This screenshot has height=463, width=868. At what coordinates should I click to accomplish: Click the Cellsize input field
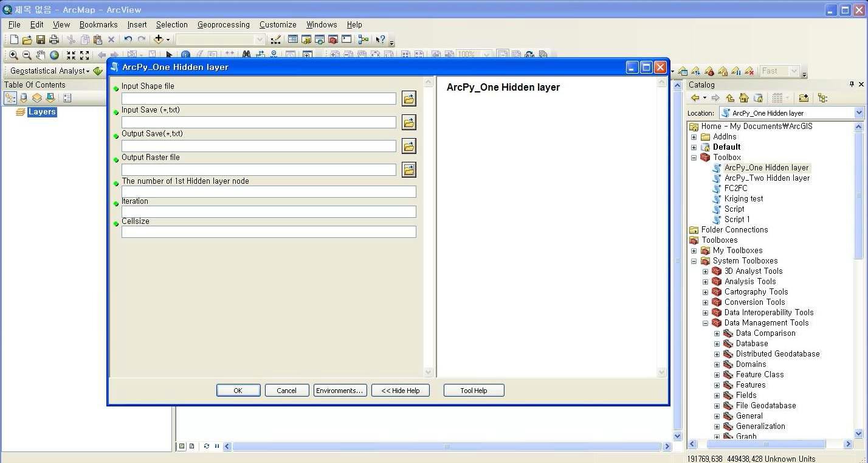[x=269, y=232]
